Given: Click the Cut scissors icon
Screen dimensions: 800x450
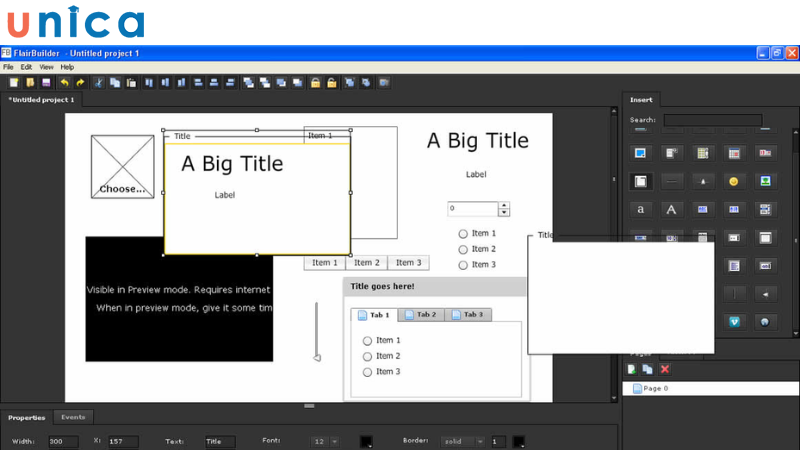Looking at the screenshot, I should point(99,82).
